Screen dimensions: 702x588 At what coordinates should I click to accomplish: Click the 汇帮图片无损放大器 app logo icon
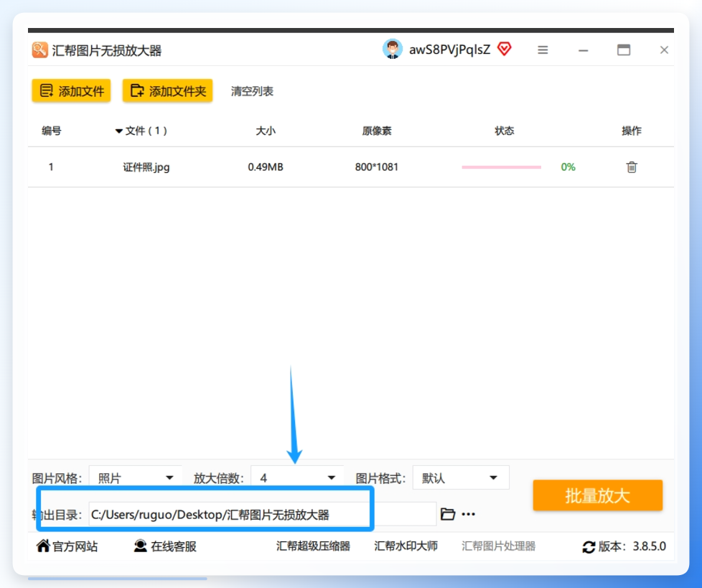[39, 50]
